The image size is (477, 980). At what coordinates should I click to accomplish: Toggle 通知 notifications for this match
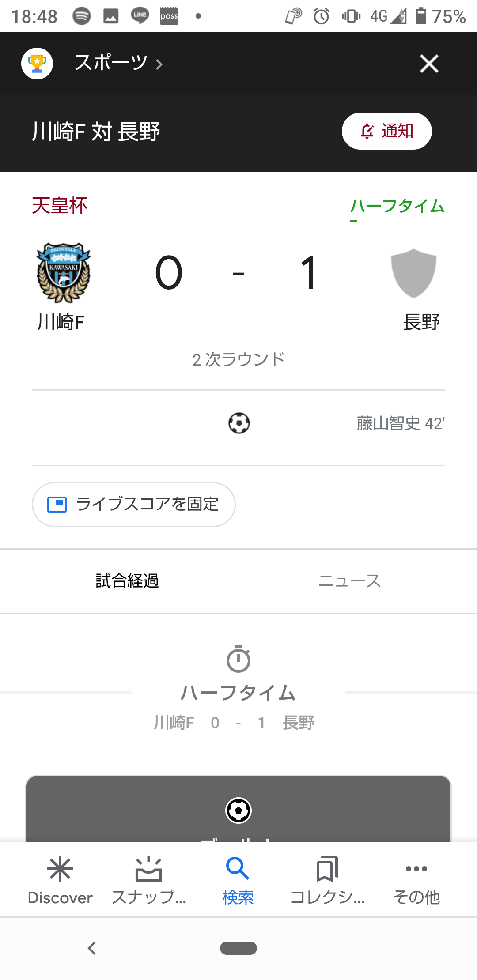(x=386, y=131)
